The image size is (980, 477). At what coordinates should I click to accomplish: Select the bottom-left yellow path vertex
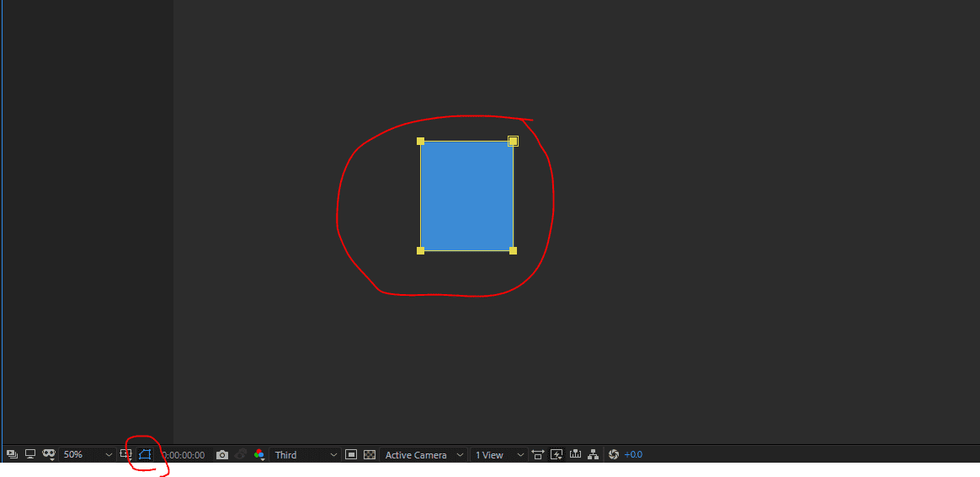pyautogui.click(x=421, y=250)
